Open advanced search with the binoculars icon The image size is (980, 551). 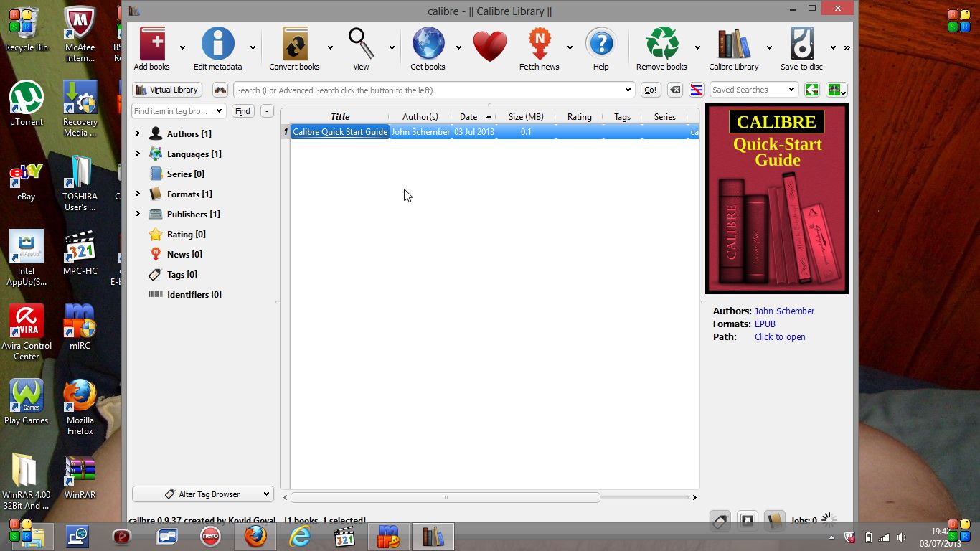pyautogui.click(x=220, y=90)
